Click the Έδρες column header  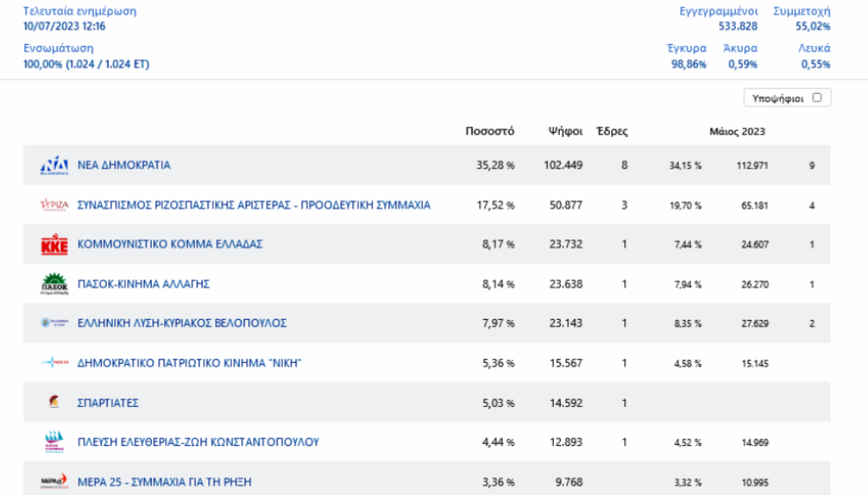click(x=611, y=132)
